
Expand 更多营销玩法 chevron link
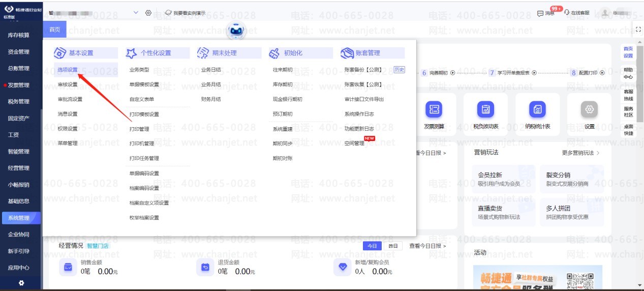click(x=580, y=153)
